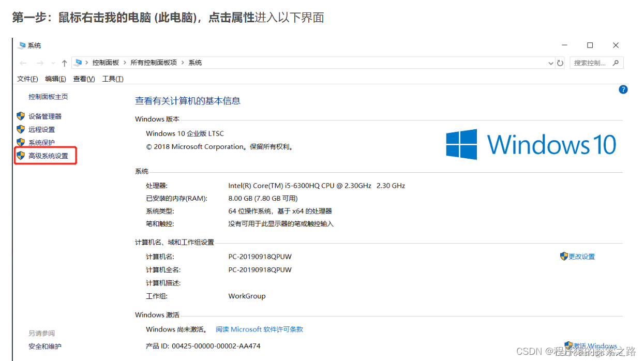Open the 编辑(E) menu
Image resolution: width=644 pixels, height=361 pixels.
pyautogui.click(x=55, y=79)
